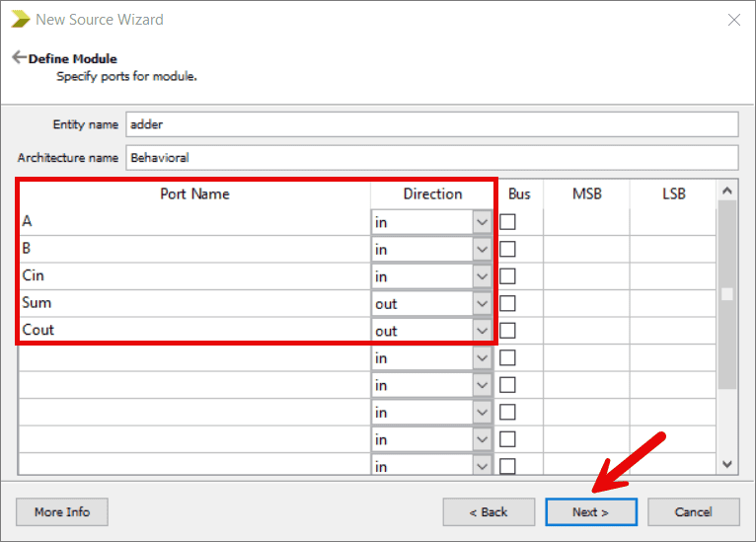Click the Bus column header

point(519,194)
